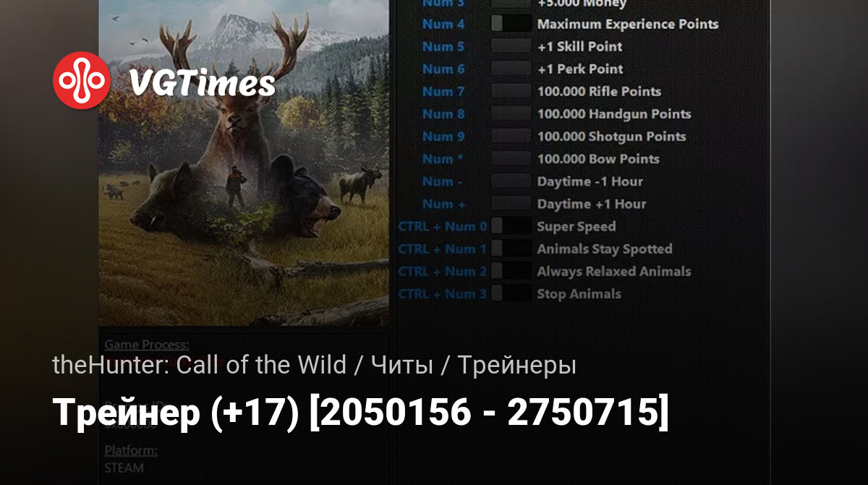Image resolution: width=868 pixels, height=485 pixels.
Task: Activate 100.000 Shotgun Points button
Action: tap(511, 136)
